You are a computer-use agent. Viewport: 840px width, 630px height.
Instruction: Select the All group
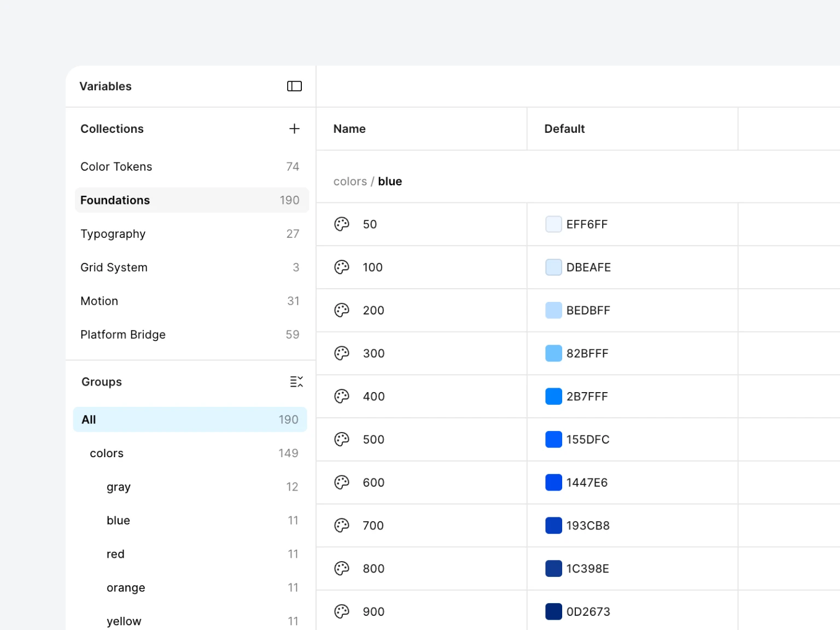coord(190,419)
